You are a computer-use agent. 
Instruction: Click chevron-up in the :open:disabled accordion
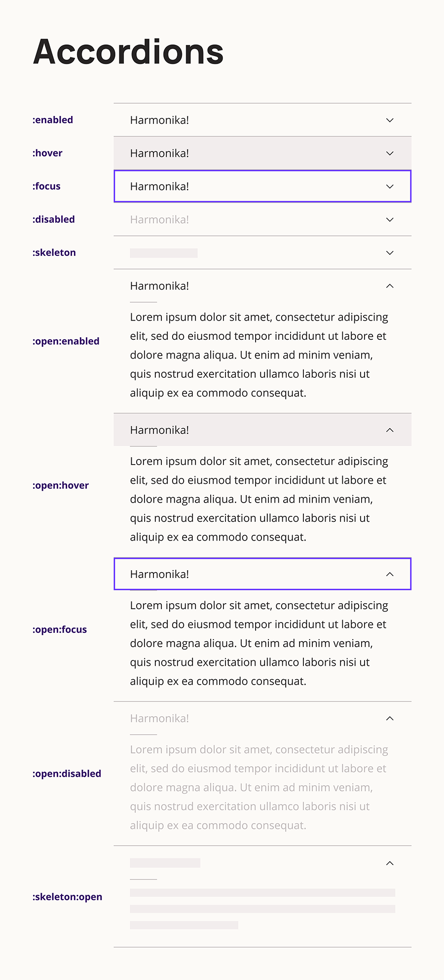pos(390,719)
